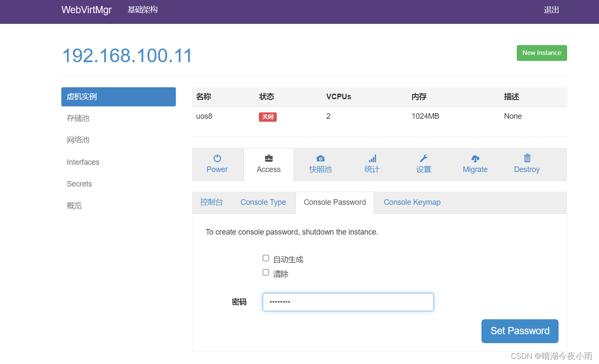This screenshot has height=364, width=599.
Task: Click the Power icon in instance tabs
Action: (x=217, y=158)
